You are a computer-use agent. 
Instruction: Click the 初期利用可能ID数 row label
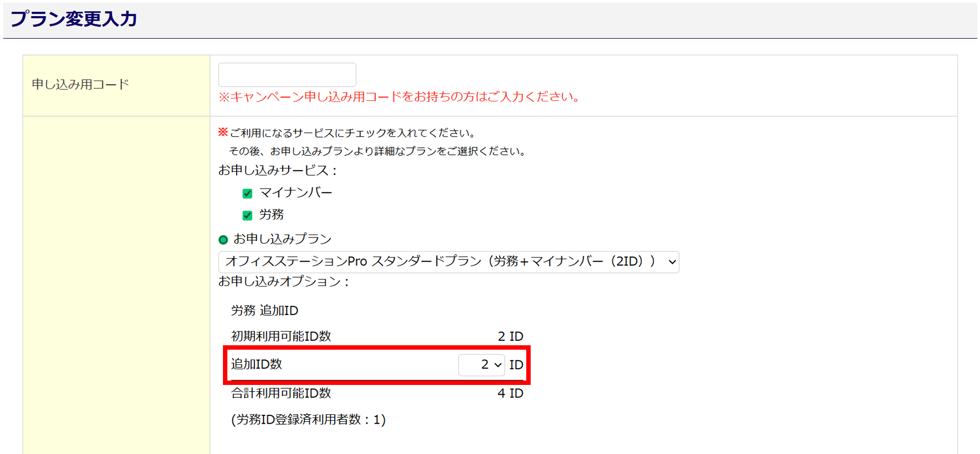(x=281, y=336)
